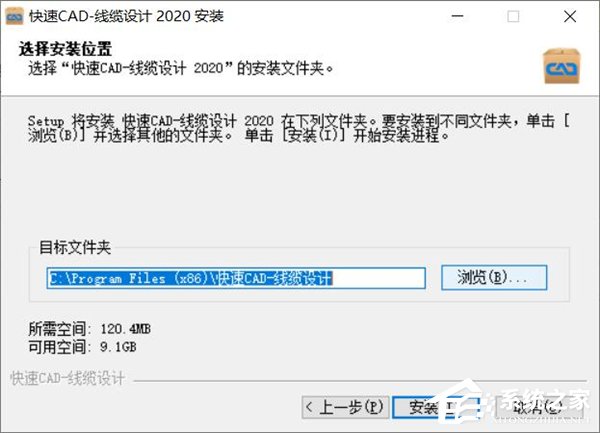Click the subtitle mentioning 的安装文件夹
Image resolution: width=600 pixels, height=433 pixels.
coord(181,68)
